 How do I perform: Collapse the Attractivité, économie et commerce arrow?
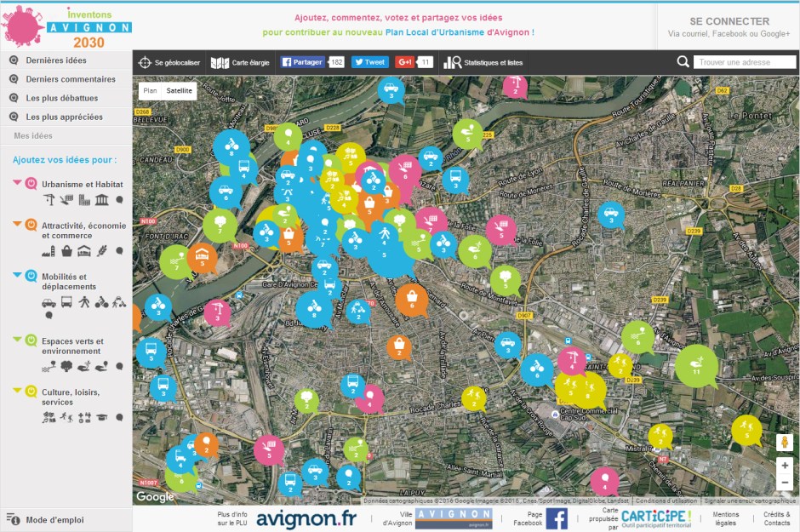click(18, 225)
